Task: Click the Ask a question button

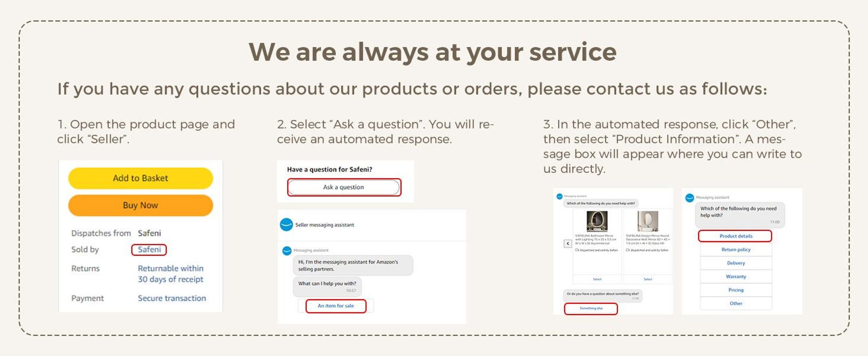Action: tap(344, 187)
